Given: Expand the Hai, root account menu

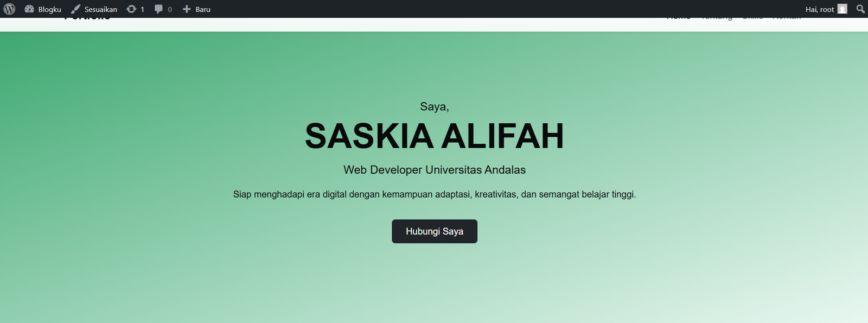Looking at the screenshot, I should click(x=819, y=9).
